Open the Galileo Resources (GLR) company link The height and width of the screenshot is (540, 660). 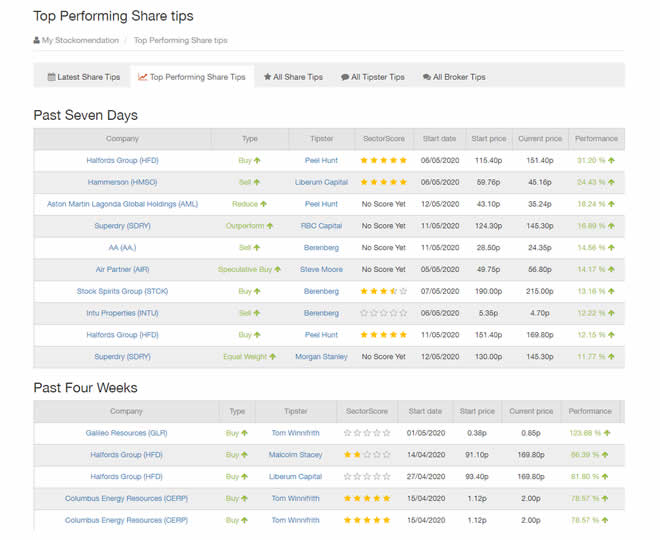[x=125, y=433]
